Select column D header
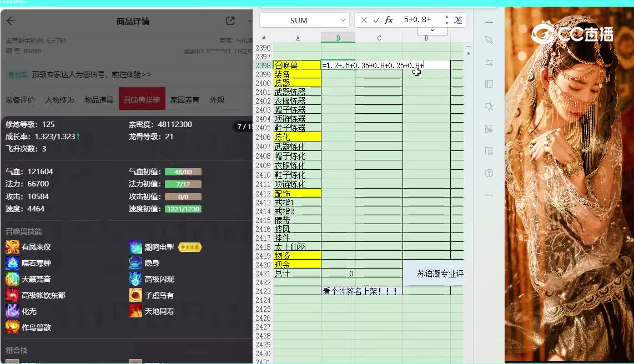Screen dimensions: 634x364 426,38
